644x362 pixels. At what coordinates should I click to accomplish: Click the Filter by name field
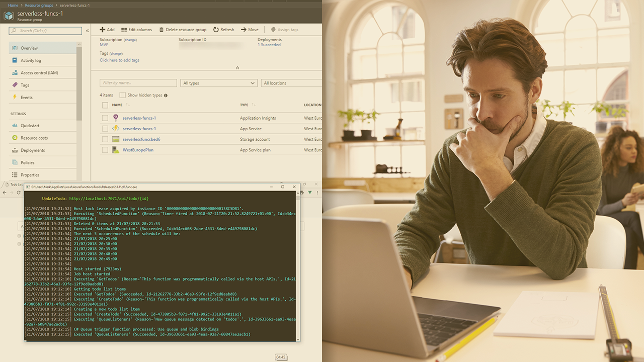(138, 83)
